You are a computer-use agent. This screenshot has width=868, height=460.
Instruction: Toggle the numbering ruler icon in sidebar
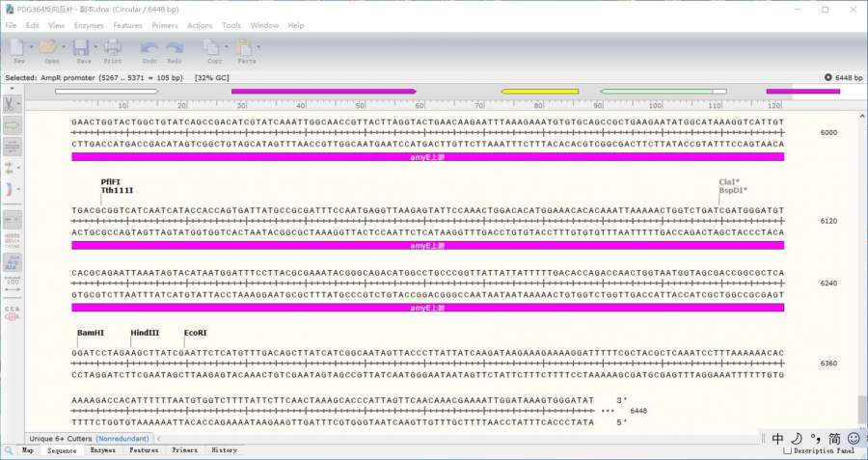[x=13, y=284]
